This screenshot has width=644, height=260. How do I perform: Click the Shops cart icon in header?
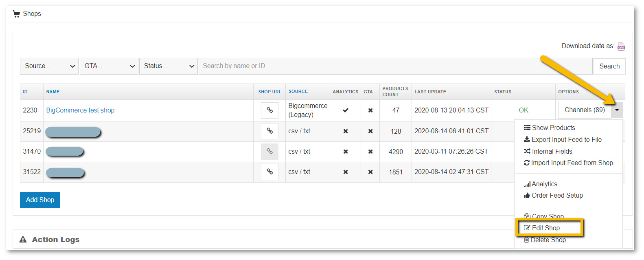coord(16,14)
